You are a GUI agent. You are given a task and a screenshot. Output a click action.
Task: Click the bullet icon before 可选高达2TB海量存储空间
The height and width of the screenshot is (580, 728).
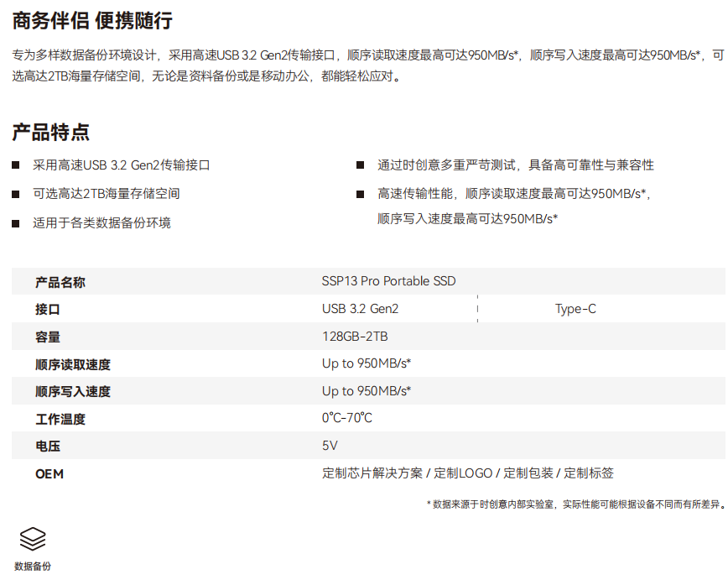[13, 193]
